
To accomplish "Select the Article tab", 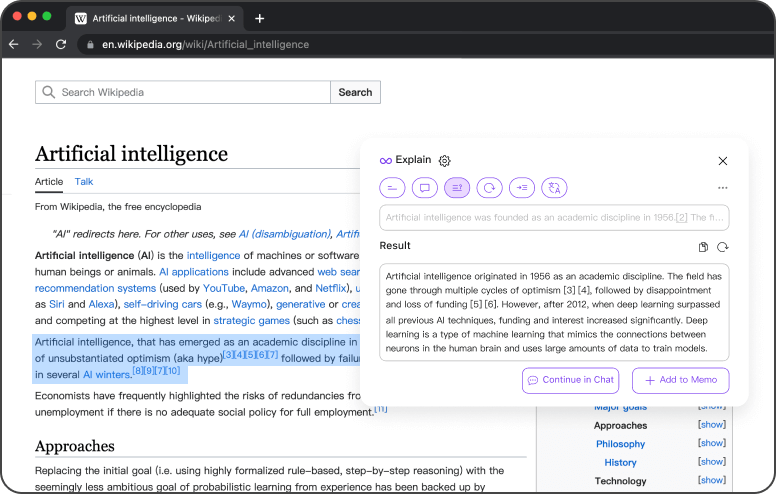I will click(49, 182).
